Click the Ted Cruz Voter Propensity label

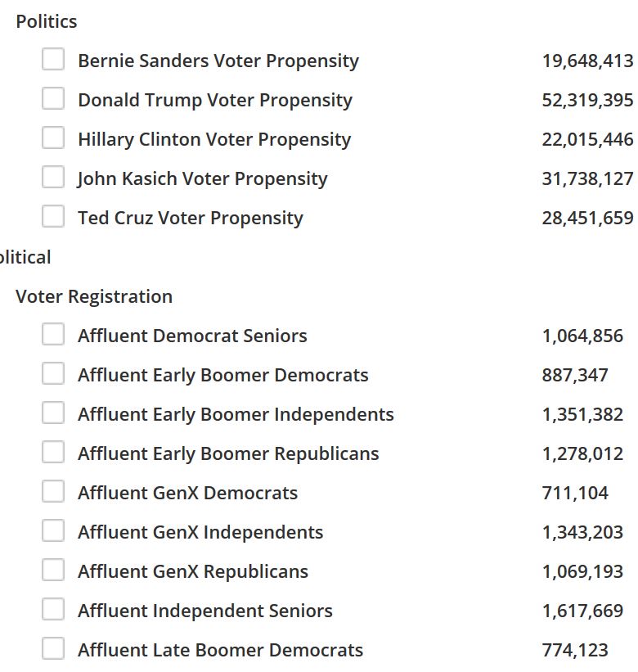coord(191,219)
